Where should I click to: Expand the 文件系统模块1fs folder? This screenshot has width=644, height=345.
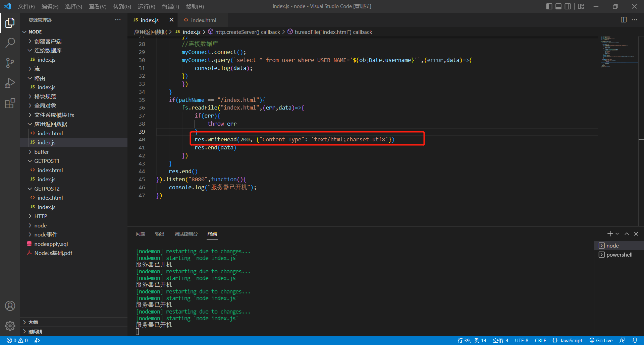pyautogui.click(x=74, y=115)
